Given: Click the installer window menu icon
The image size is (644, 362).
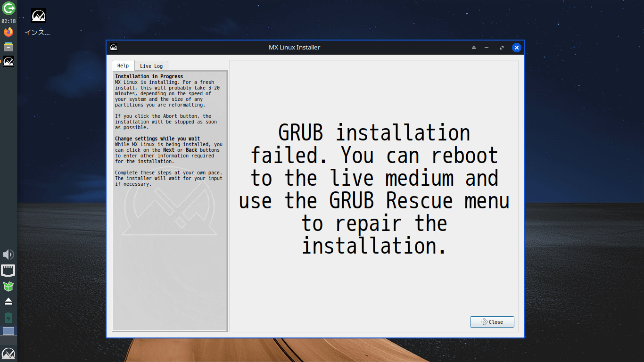Looking at the screenshot, I should pos(114,47).
